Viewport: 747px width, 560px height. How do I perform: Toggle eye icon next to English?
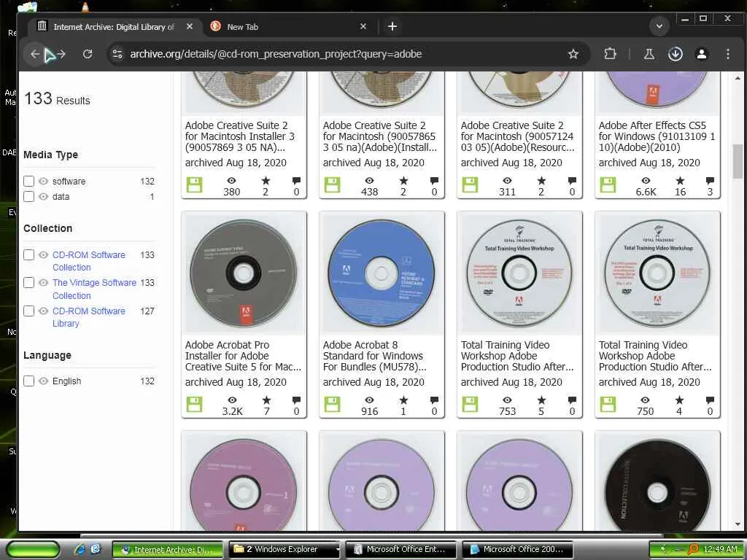point(43,381)
